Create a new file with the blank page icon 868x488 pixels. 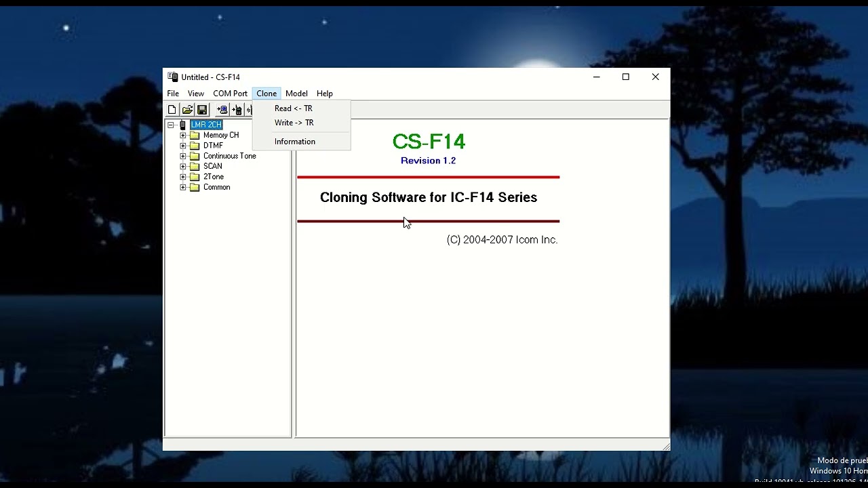172,110
